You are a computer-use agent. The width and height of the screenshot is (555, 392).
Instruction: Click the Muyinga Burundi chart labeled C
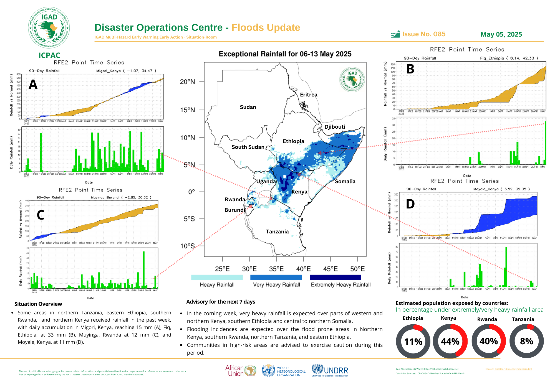(89, 243)
